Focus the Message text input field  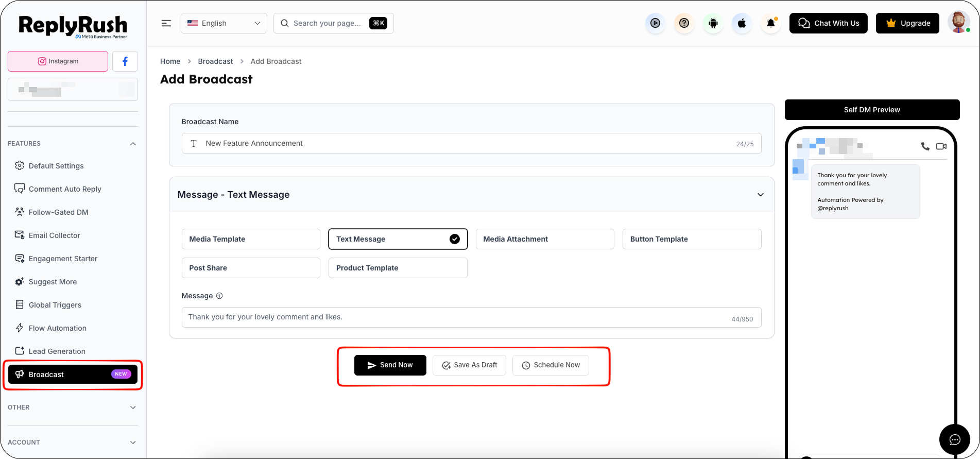pos(471,317)
